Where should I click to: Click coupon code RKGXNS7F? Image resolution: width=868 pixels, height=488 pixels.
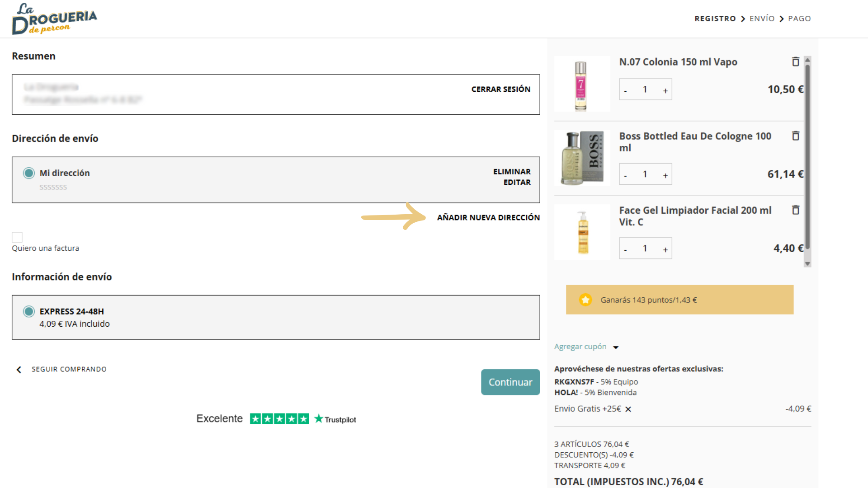(574, 382)
